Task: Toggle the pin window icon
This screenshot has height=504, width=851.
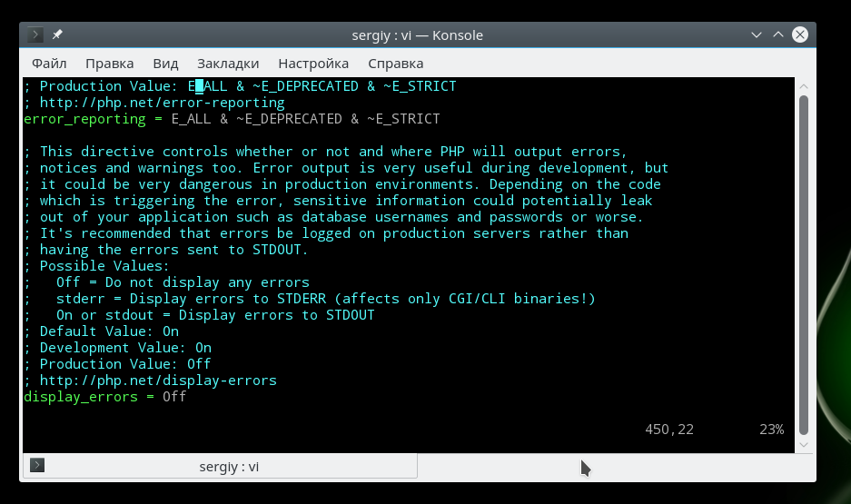Action: point(57,35)
